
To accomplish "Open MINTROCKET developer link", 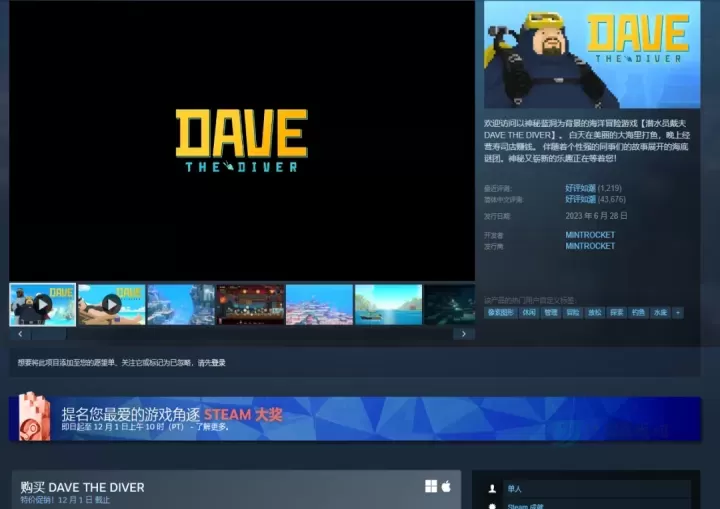I will 590,235.
